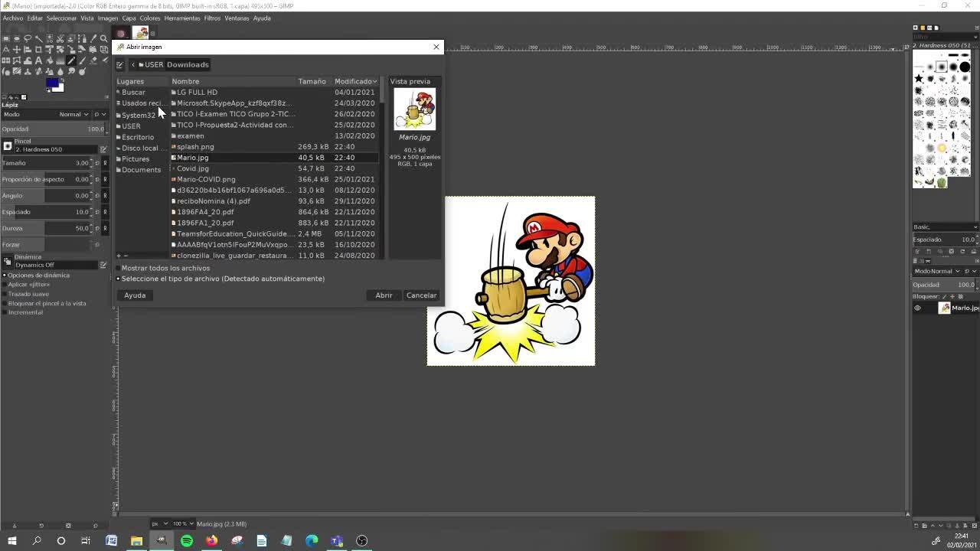Toggle visibility eye of Mario.jpg layer
980x551 pixels.
(x=917, y=308)
